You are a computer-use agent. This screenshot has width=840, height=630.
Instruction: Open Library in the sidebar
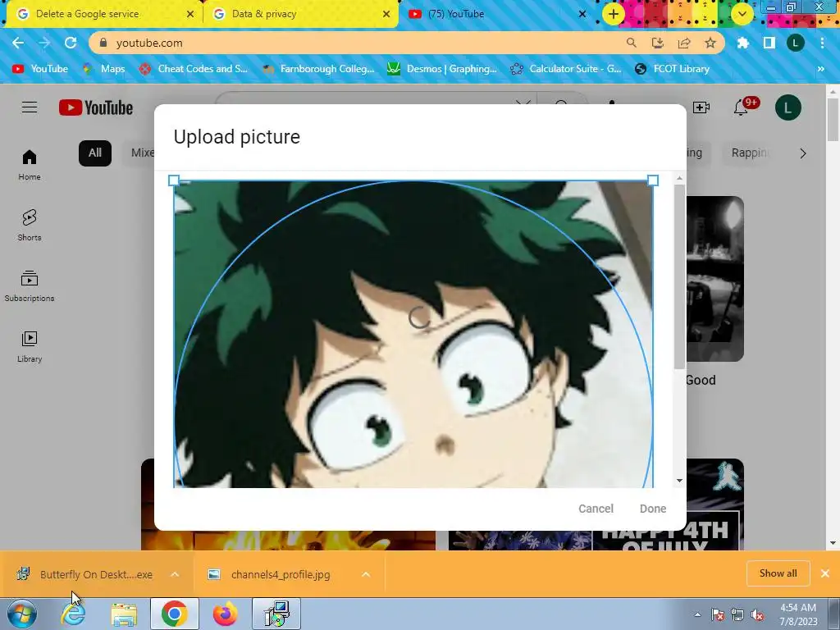click(30, 347)
